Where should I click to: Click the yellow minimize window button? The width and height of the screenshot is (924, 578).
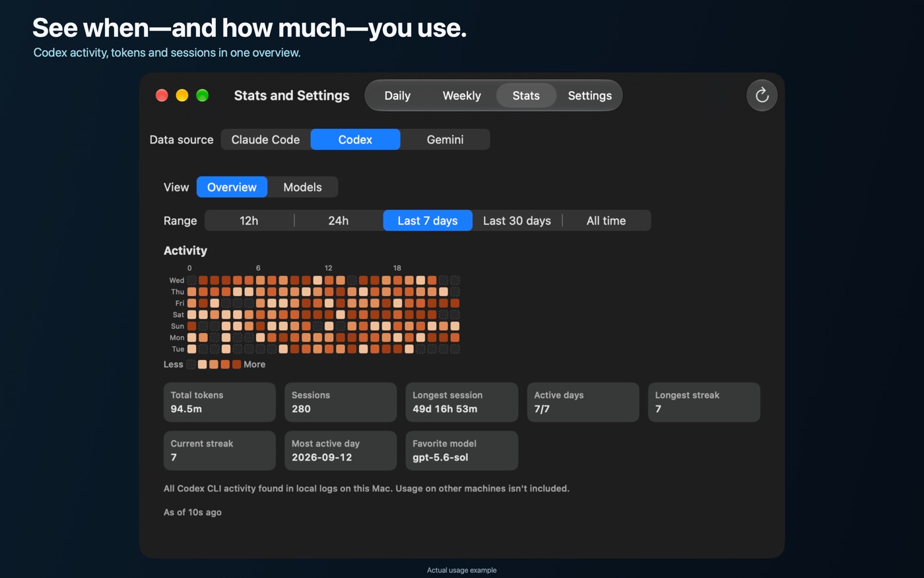point(182,95)
